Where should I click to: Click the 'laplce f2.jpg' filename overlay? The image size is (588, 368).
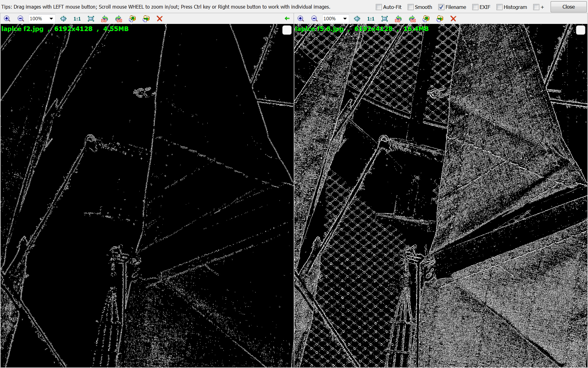click(22, 29)
